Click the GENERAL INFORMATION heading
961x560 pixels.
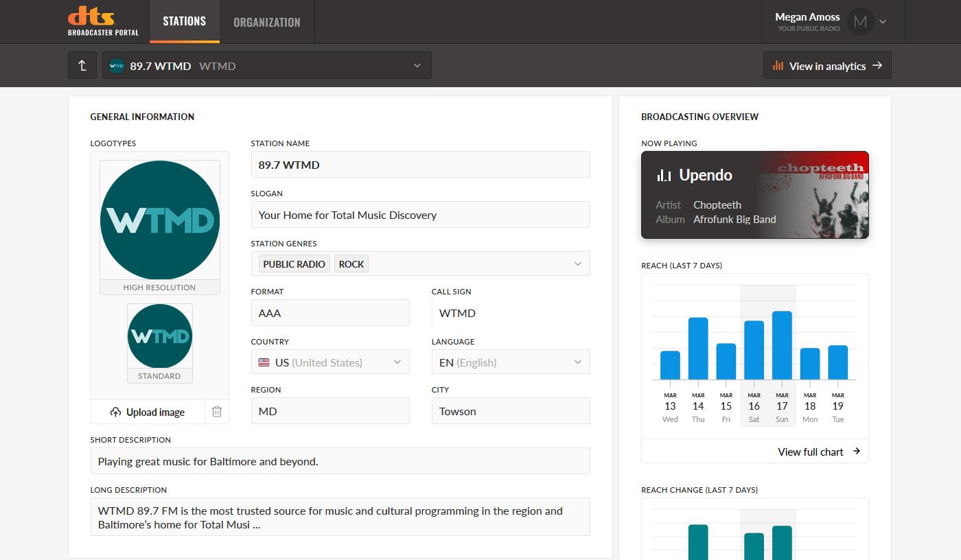(142, 117)
